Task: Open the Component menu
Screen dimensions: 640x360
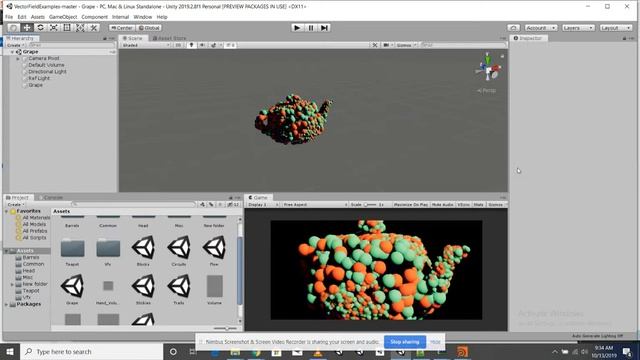Action: 94,17
